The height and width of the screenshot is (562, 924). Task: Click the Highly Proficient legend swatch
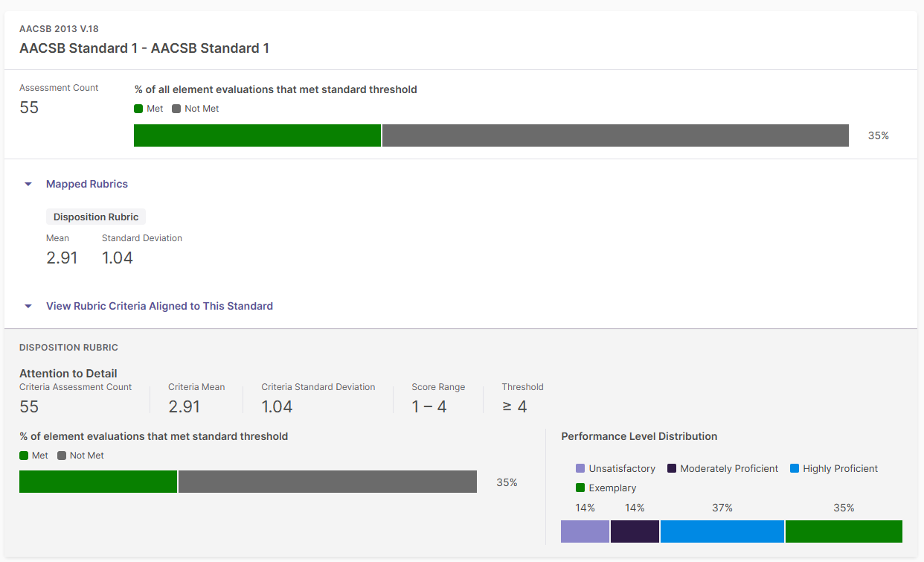click(x=795, y=469)
